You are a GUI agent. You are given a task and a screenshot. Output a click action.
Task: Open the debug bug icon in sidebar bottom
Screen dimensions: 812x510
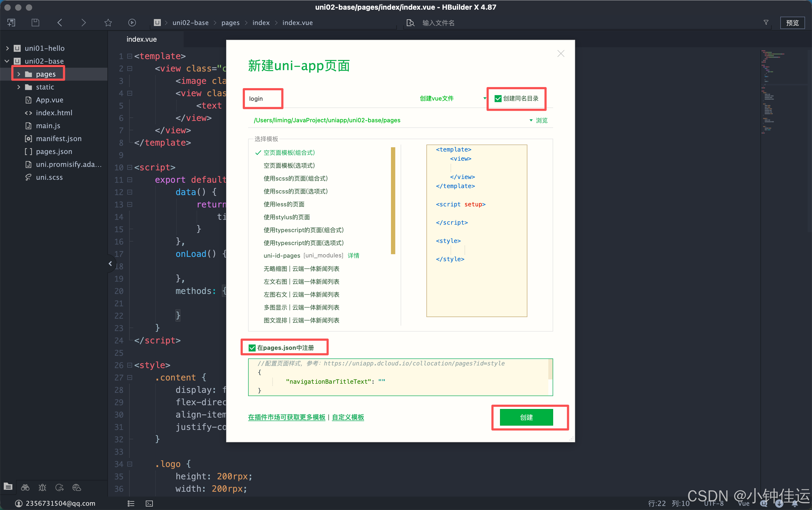tap(42, 487)
